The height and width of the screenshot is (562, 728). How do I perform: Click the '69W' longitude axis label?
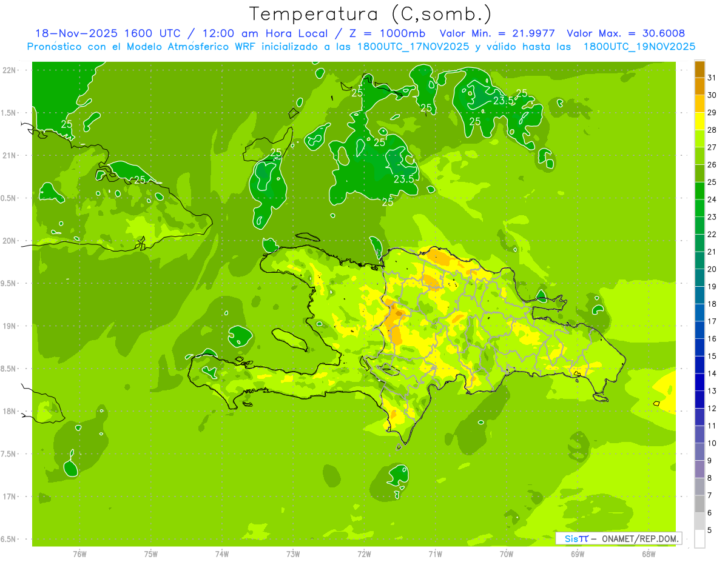577,554
